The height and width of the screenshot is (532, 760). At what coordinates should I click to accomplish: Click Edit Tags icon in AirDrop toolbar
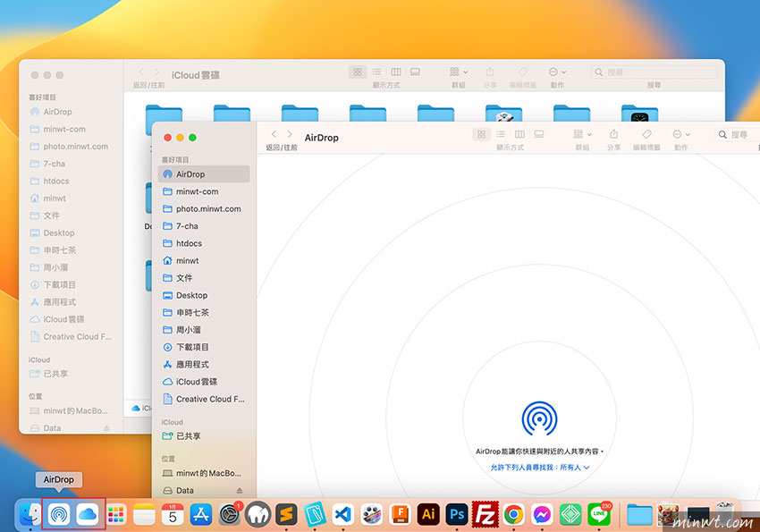coord(646,134)
